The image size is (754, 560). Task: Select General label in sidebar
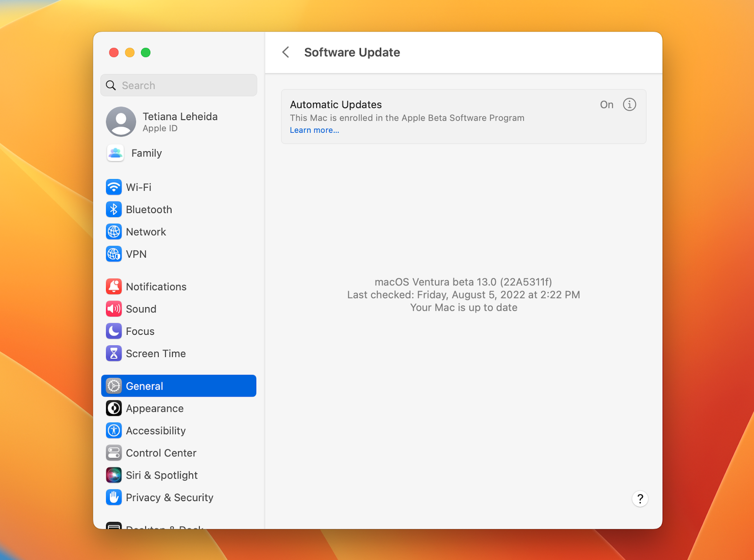coord(144,386)
